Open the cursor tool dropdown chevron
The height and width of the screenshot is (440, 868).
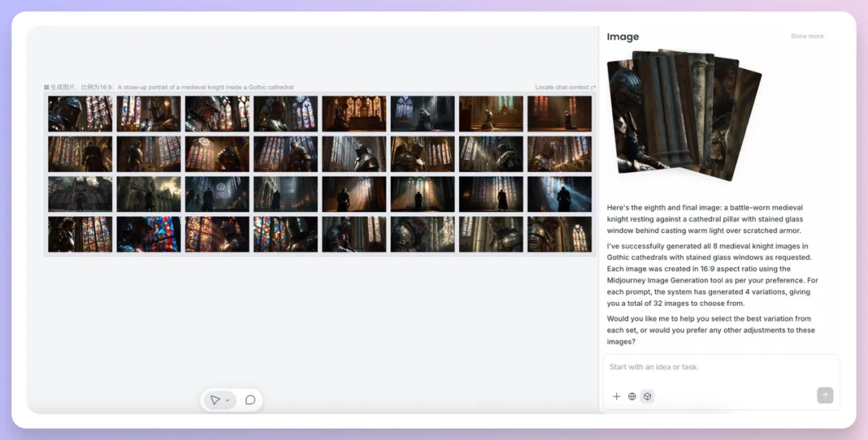(x=227, y=400)
